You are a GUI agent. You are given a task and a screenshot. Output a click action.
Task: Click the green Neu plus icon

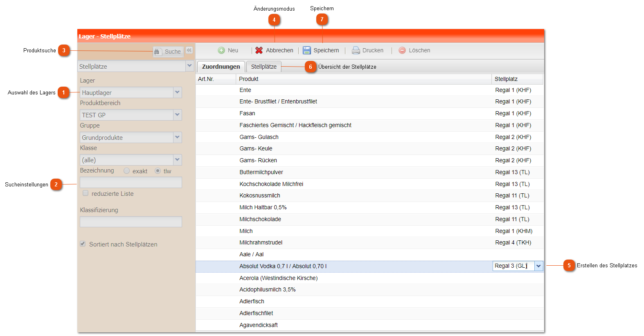tap(221, 50)
